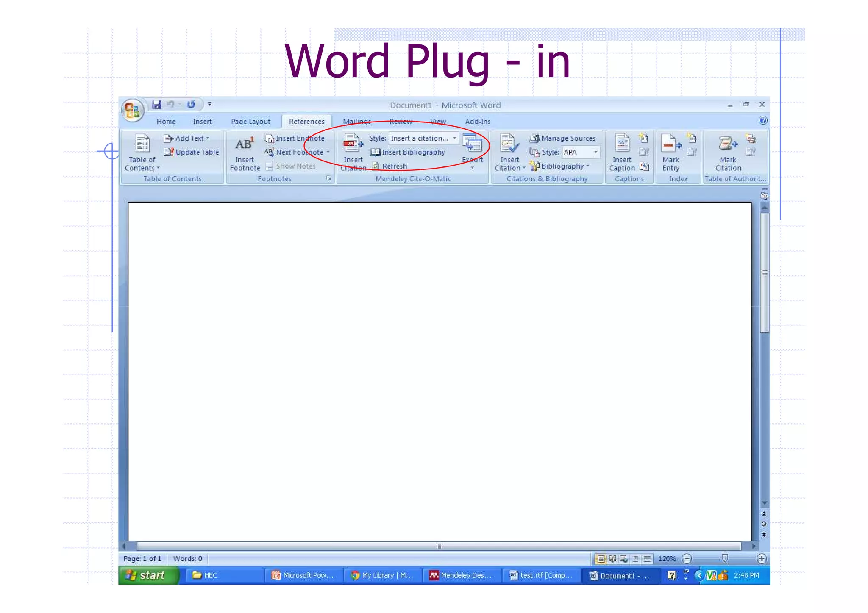Open Insert ribbon tab

coord(202,122)
